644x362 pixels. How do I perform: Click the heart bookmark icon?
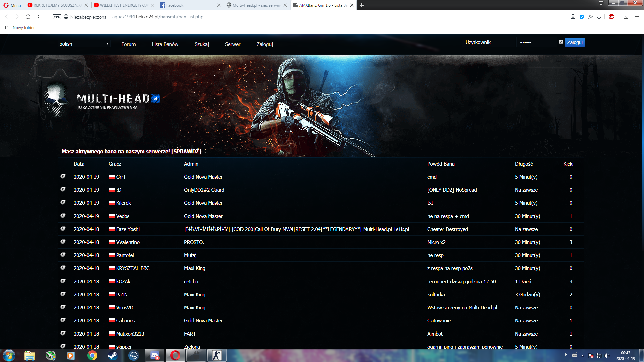pos(599,17)
